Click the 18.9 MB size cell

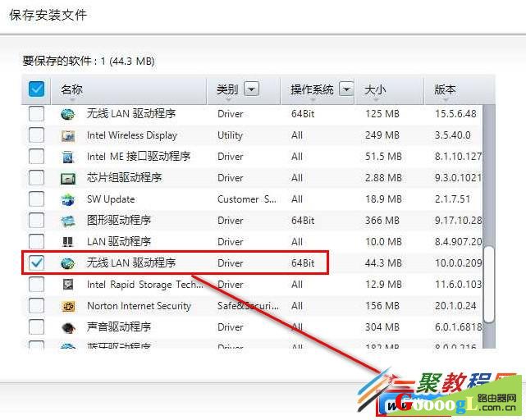[x=383, y=199]
